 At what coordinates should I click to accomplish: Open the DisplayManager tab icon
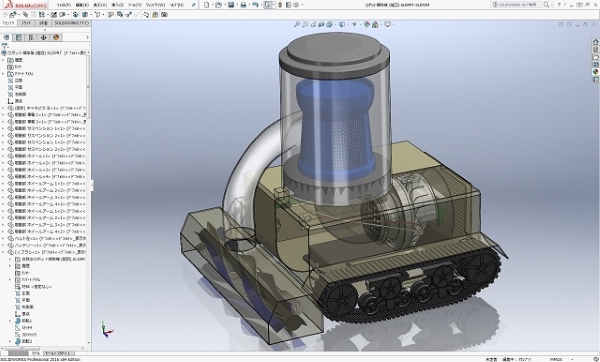pyautogui.click(x=56, y=37)
